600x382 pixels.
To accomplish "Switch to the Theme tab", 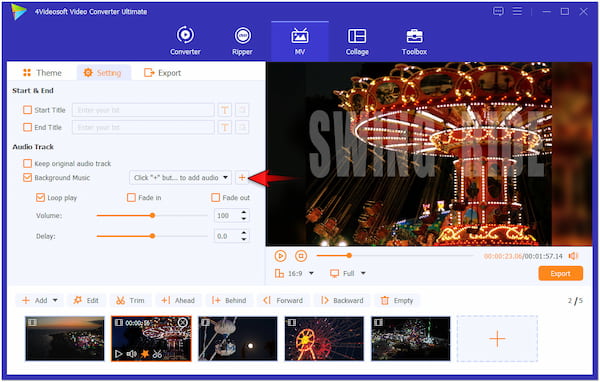I will 42,73.
